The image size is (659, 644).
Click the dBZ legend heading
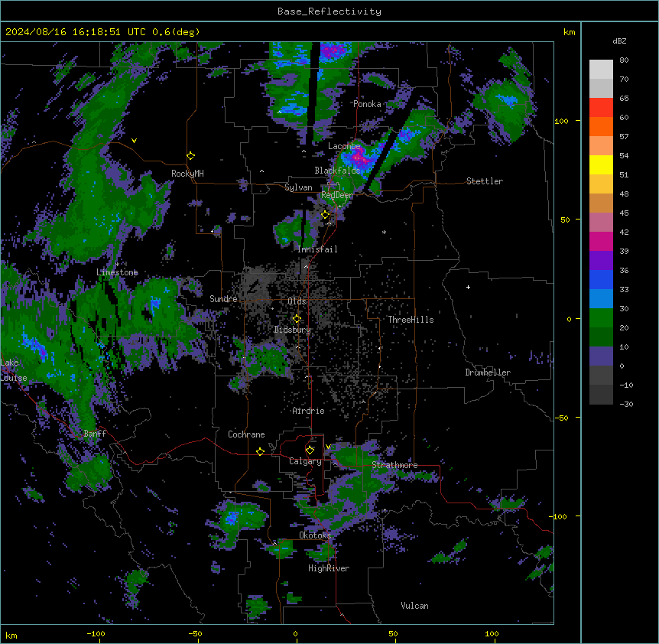click(x=619, y=41)
